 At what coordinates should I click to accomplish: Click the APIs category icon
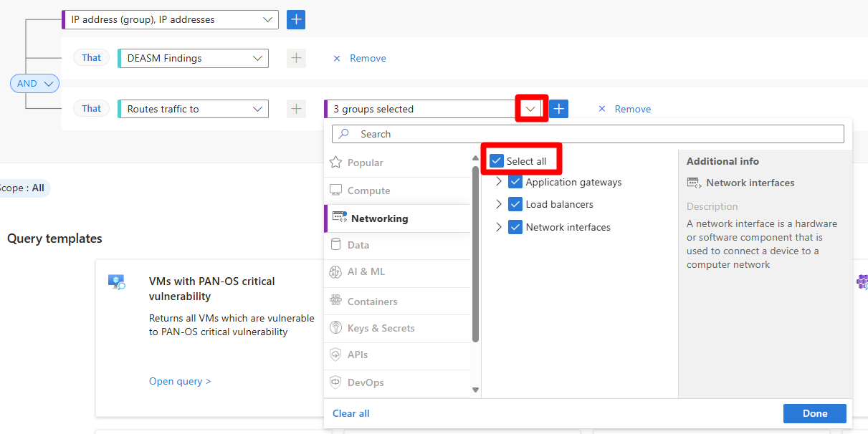coord(335,355)
